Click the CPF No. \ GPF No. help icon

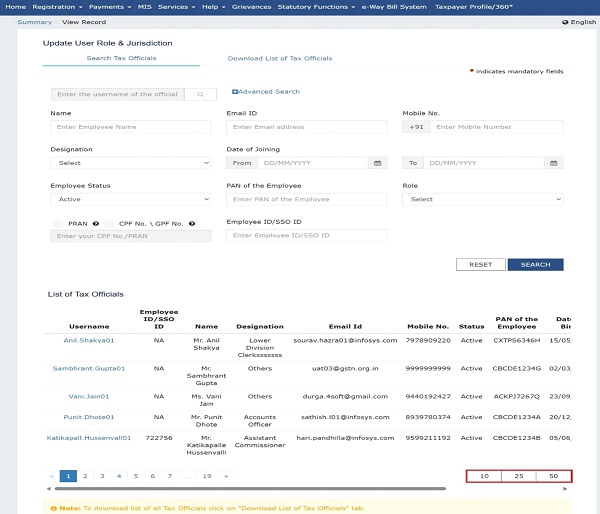tap(192, 224)
